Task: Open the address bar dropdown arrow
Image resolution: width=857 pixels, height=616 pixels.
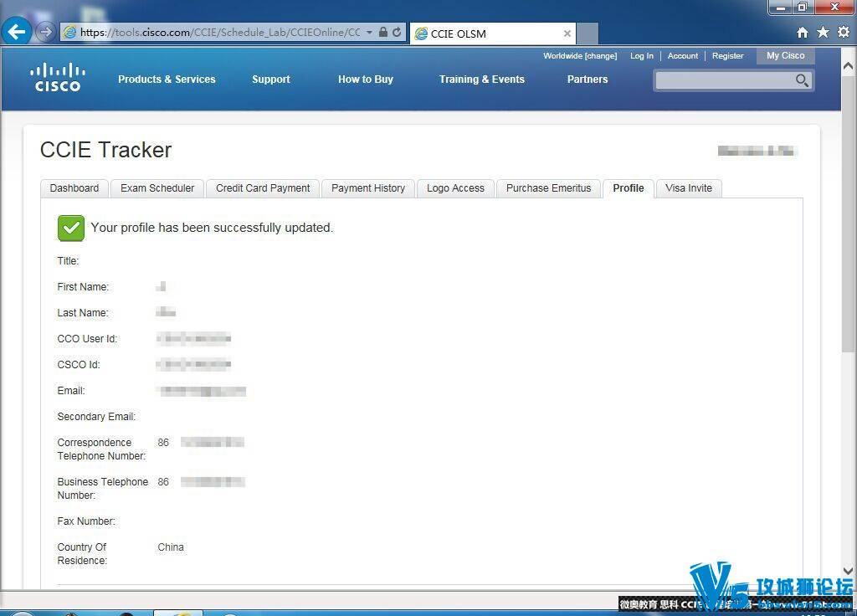Action: (x=369, y=33)
